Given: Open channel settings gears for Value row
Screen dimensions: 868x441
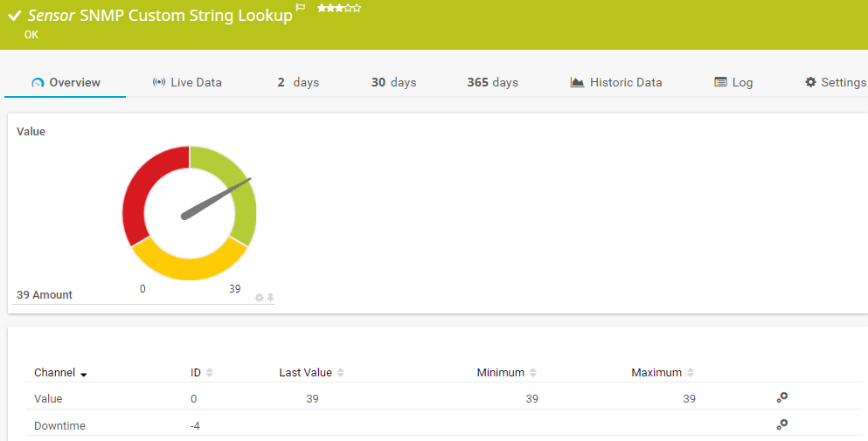Looking at the screenshot, I should 782,397.
